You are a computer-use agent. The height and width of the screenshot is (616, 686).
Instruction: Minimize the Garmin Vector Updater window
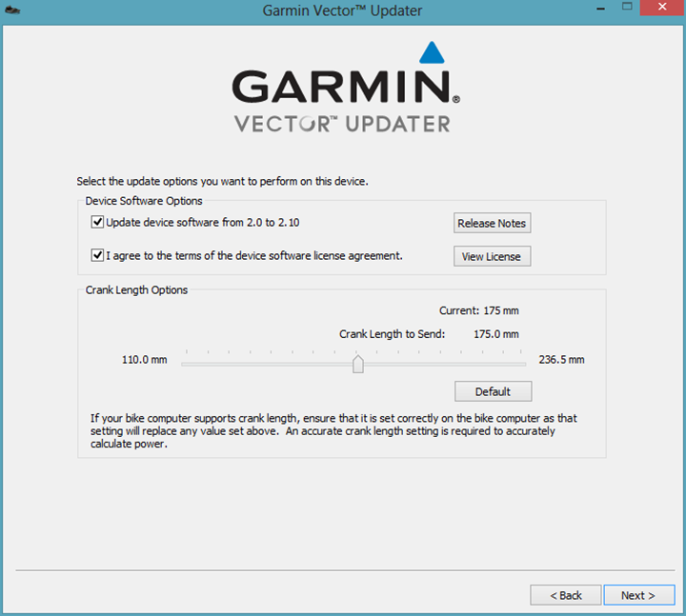tap(600, 9)
